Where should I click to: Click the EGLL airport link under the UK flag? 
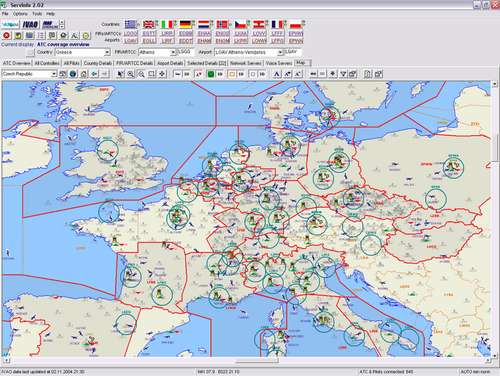point(149,41)
